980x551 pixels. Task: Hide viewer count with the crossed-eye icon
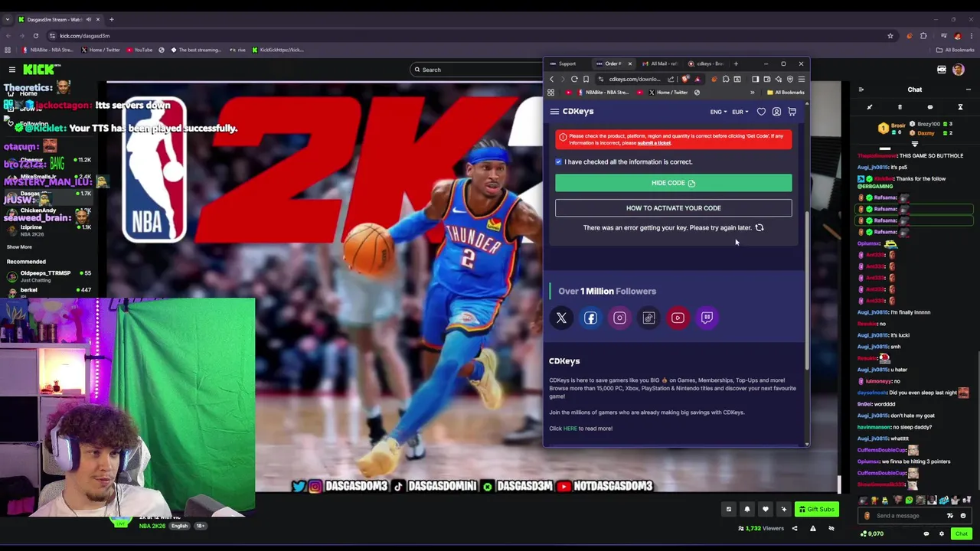[x=831, y=528]
